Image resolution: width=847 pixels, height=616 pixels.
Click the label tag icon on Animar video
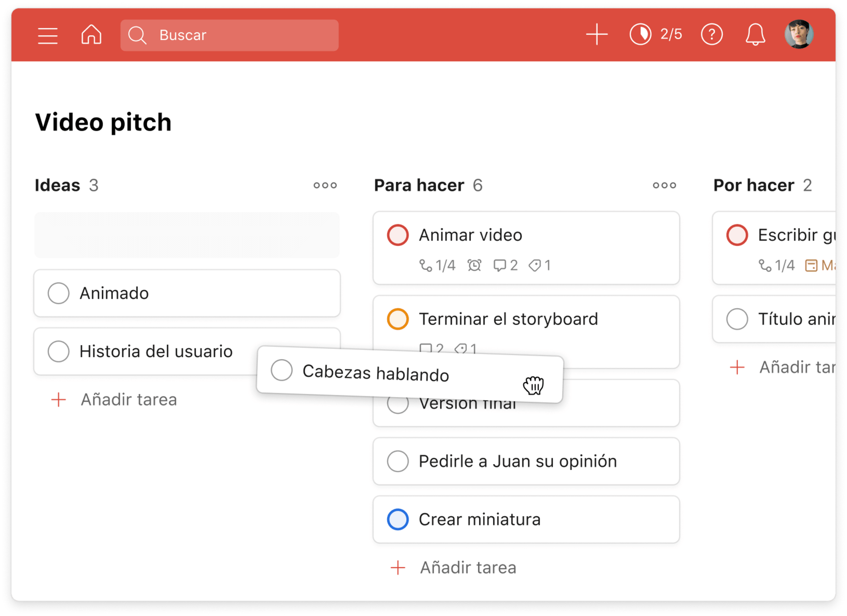pyautogui.click(x=535, y=266)
